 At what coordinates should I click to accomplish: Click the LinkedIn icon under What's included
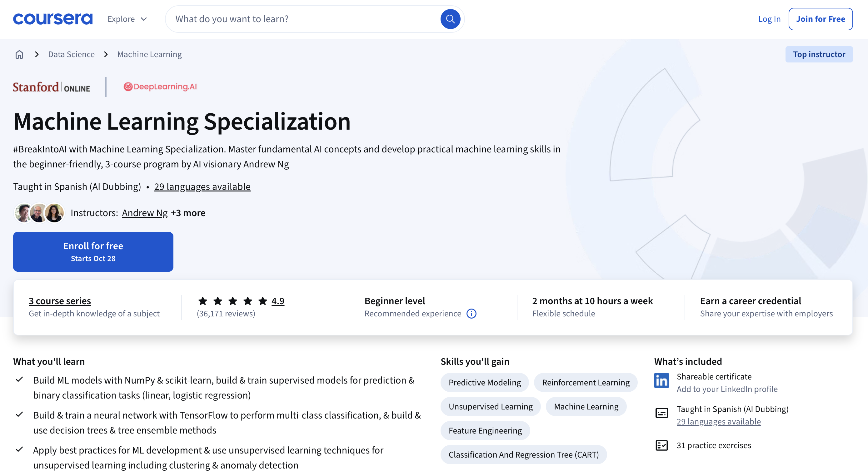click(661, 381)
